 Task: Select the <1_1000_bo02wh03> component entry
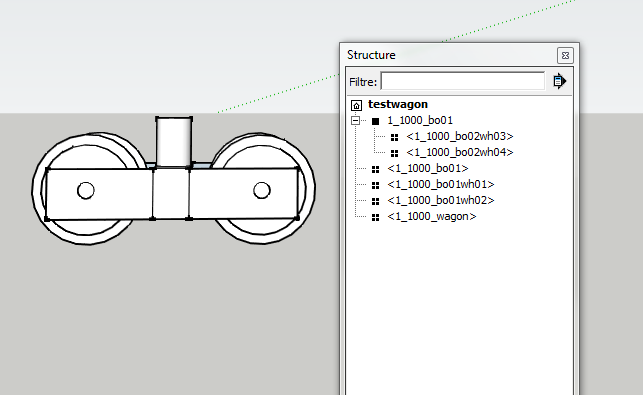pos(460,136)
